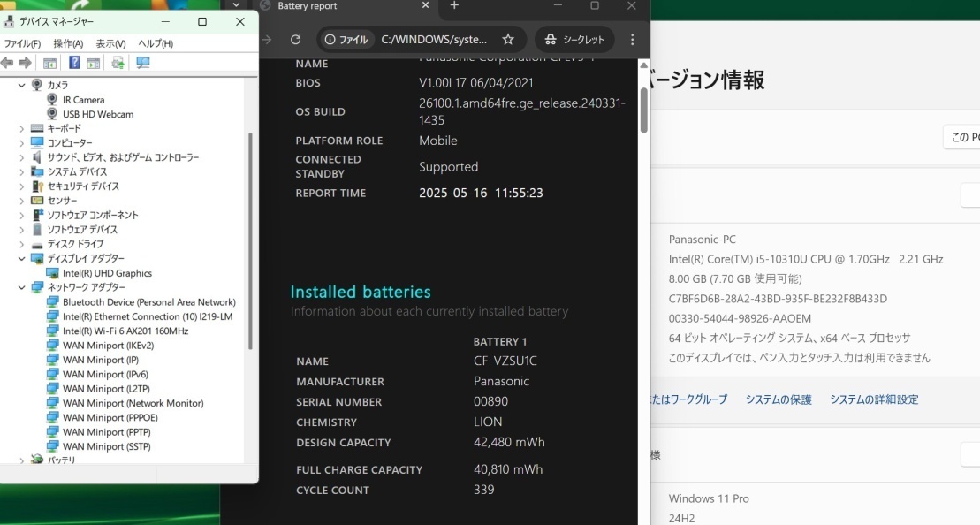Go forward in Device Manager toolbar
980x525 pixels.
pos(25,63)
